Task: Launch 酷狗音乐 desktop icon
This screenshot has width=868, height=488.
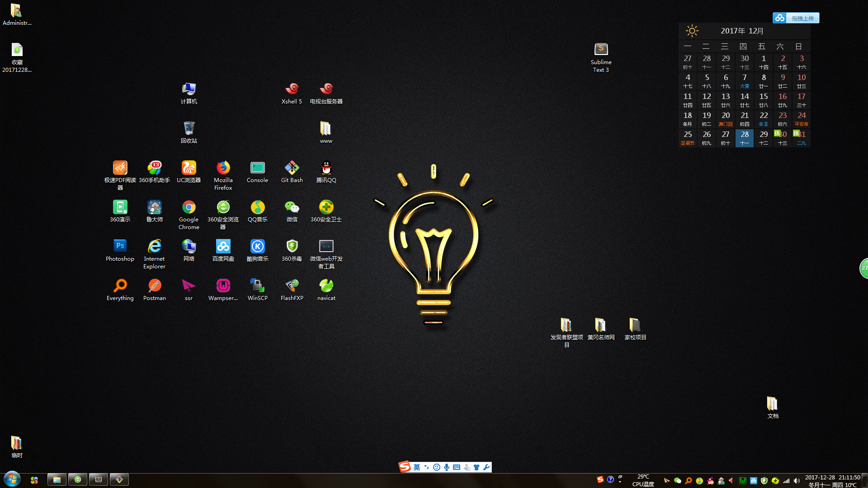Action: [257, 250]
